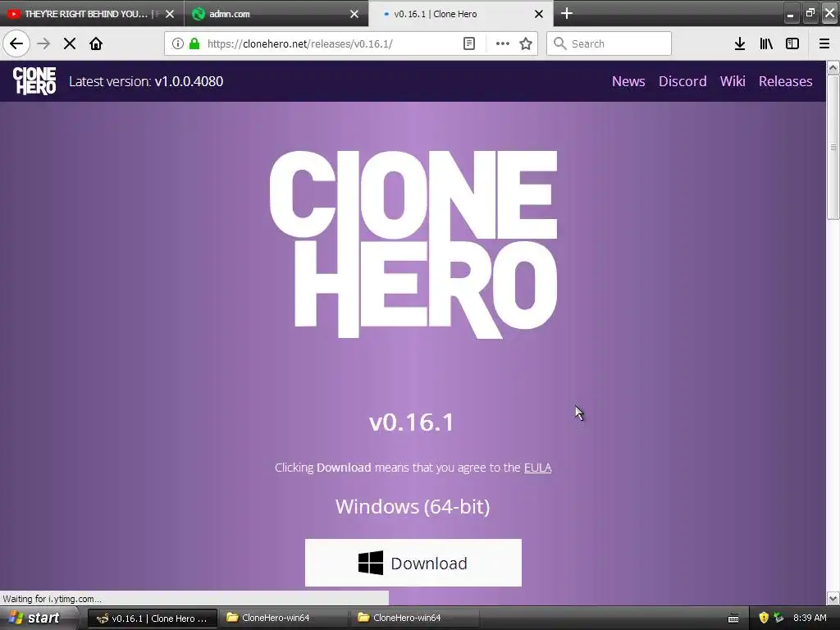This screenshot has height=630, width=840.
Task: Open first CloneHero-win64 folder taskbar button
Action: (x=284, y=619)
